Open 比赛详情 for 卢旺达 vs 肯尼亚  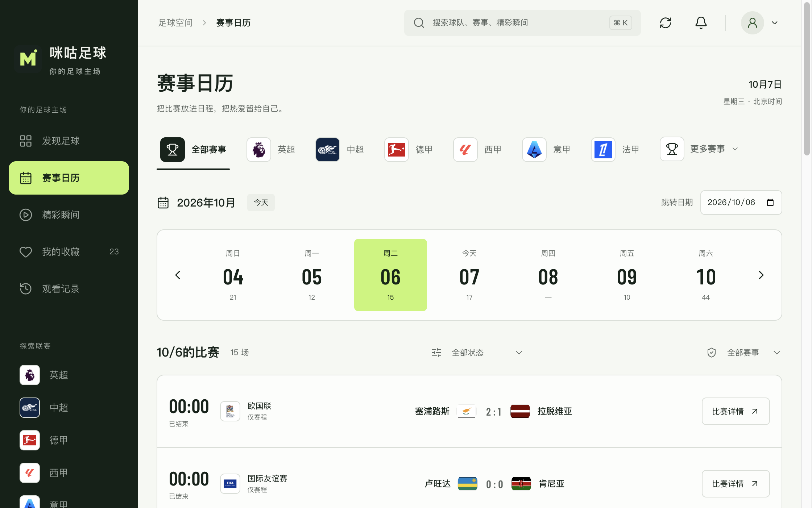coord(736,484)
